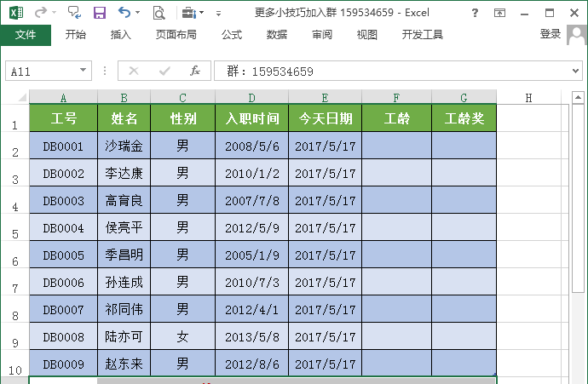Undo the last action
Viewport: 588px width, 384px height.
point(124,13)
